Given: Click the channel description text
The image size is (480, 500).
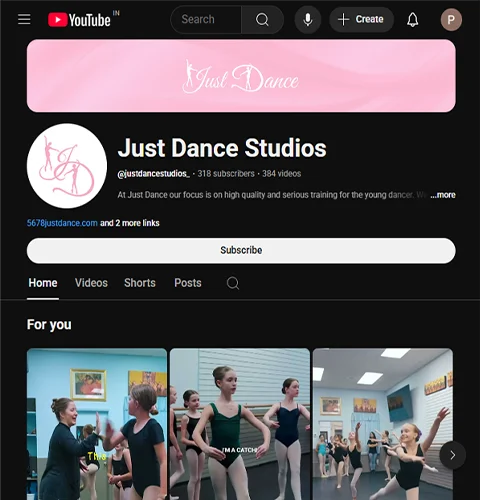Looking at the screenshot, I should (272, 195).
